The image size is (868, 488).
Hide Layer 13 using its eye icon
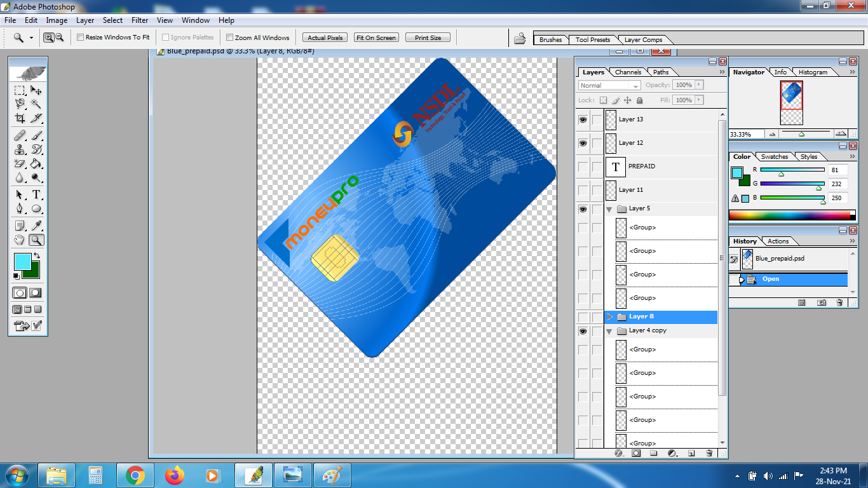[x=583, y=119]
